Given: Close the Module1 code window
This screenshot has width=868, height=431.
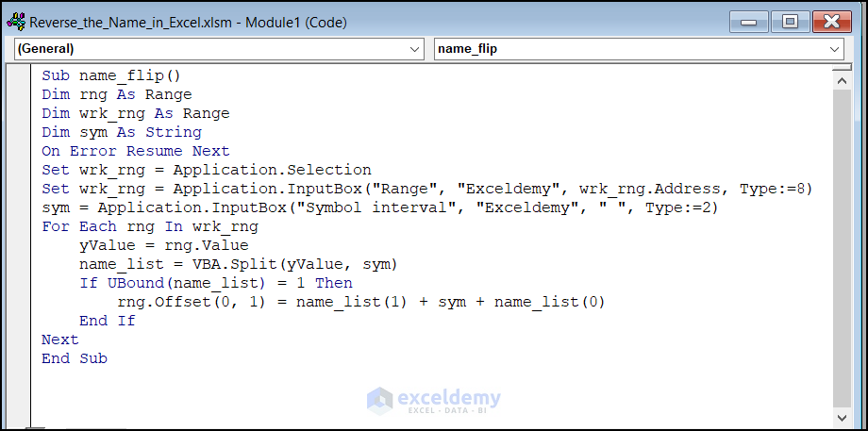Looking at the screenshot, I should point(831,21).
